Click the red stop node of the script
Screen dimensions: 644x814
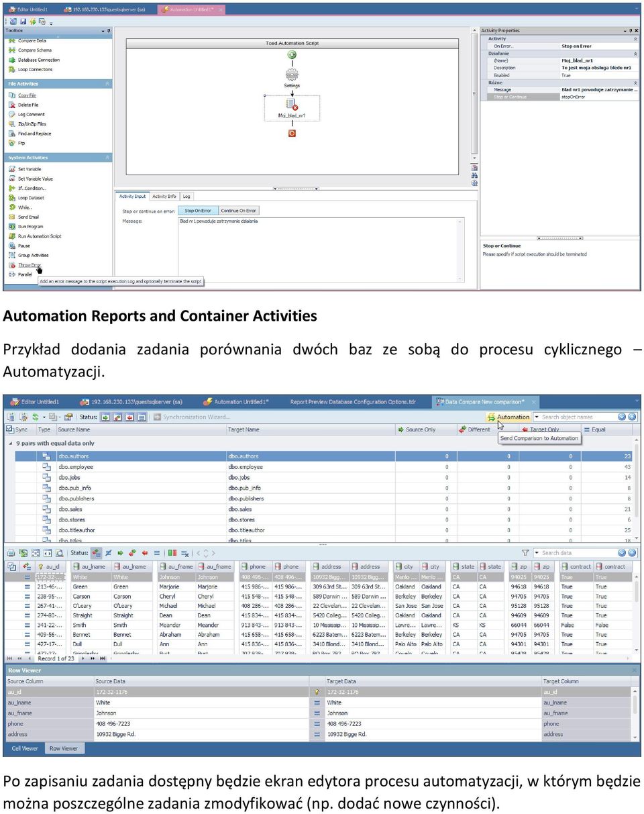click(x=292, y=134)
